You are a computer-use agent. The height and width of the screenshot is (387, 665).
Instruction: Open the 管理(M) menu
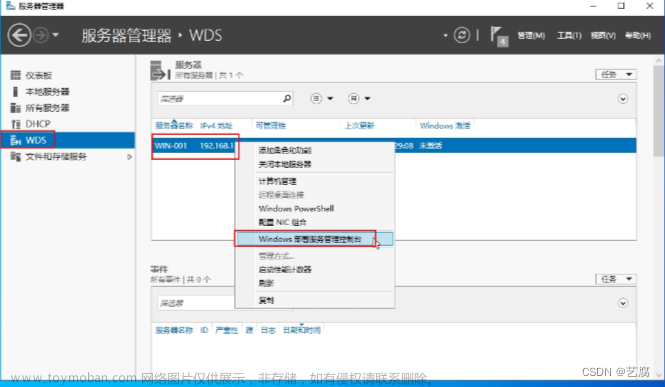[531, 36]
